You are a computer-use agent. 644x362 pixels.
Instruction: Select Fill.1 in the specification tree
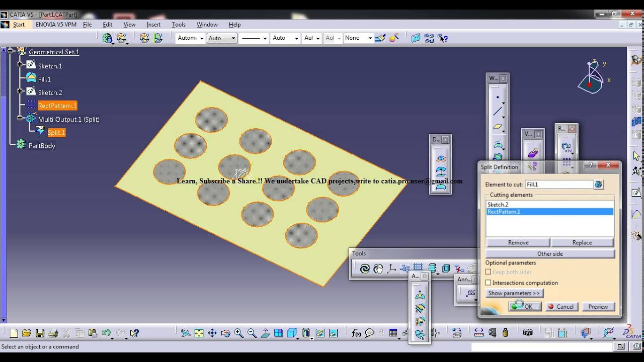pyautogui.click(x=44, y=79)
